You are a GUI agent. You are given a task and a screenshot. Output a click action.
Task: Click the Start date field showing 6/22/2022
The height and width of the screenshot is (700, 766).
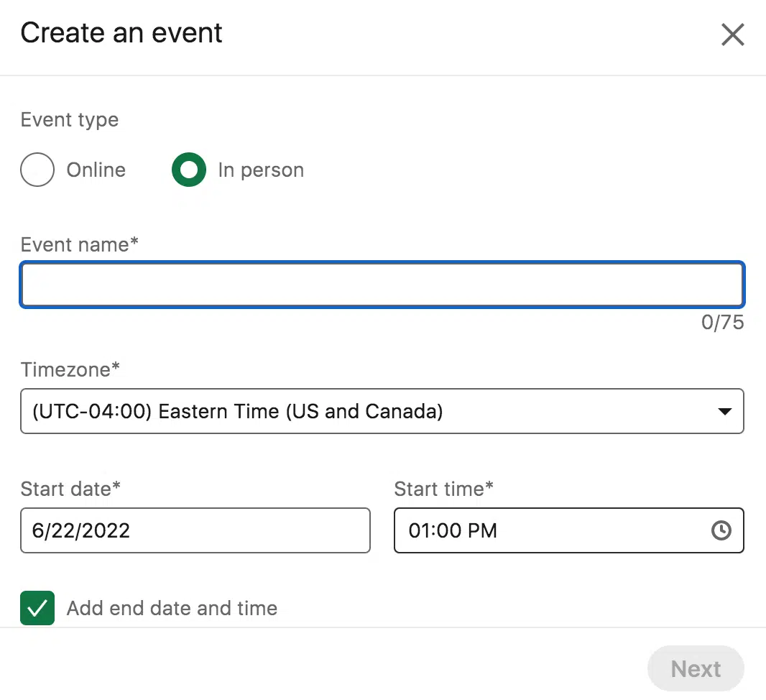click(x=195, y=531)
